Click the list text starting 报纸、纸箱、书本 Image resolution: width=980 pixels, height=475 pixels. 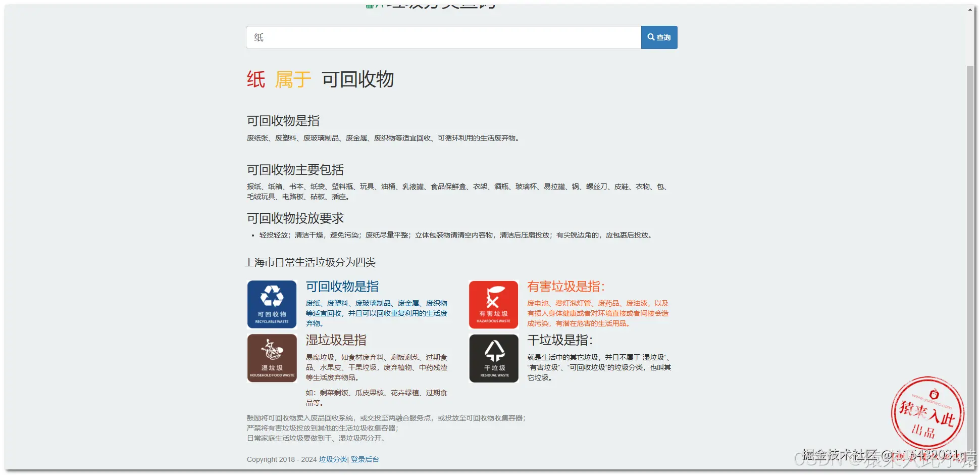point(458,192)
